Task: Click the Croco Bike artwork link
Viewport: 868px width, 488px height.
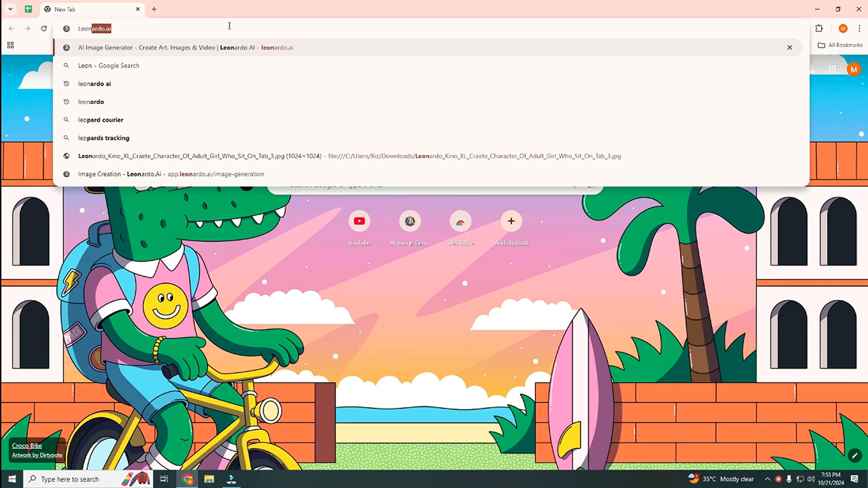Action: (x=27, y=446)
